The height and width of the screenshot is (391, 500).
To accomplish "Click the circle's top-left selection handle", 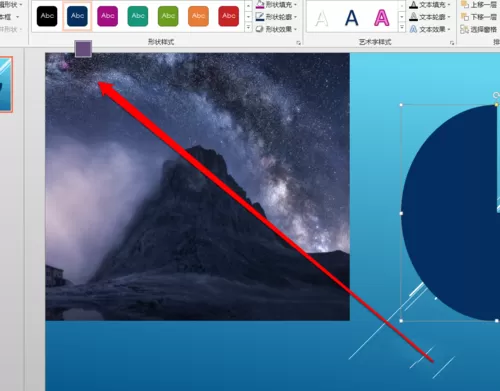I will (x=401, y=105).
